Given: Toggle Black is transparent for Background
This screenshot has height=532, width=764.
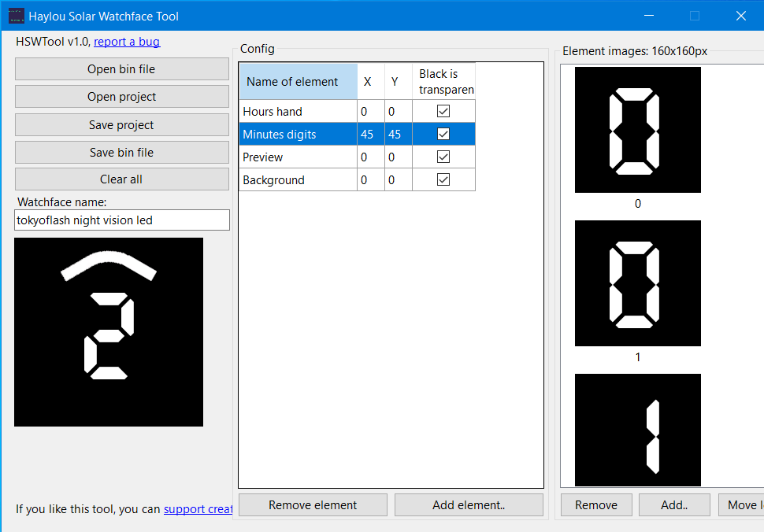Looking at the screenshot, I should click(x=443, y=179).
